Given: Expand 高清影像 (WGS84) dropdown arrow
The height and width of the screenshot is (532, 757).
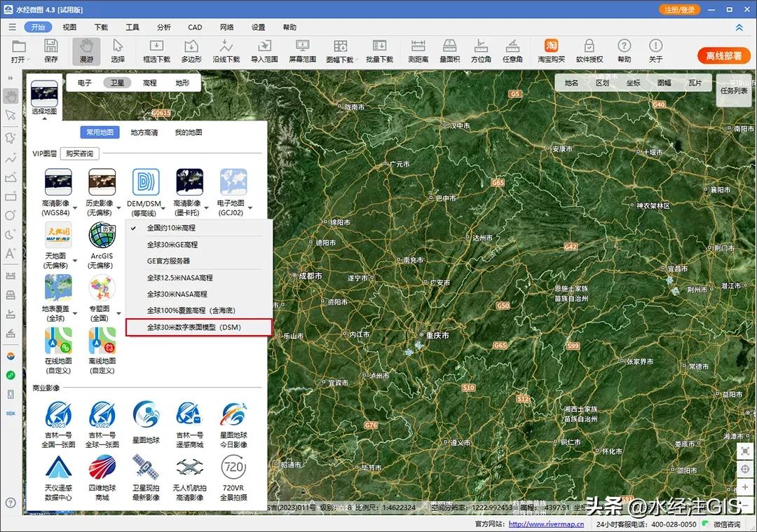Looking at the screenshot, I should coord(75,208).
